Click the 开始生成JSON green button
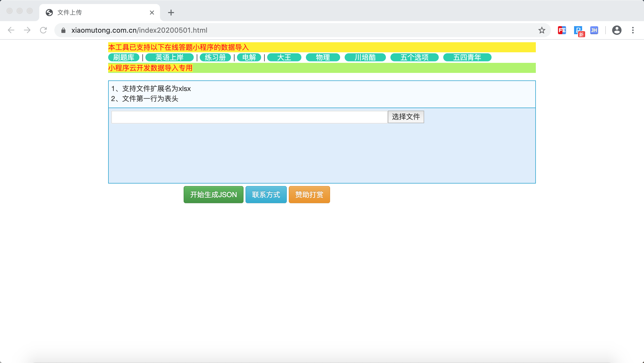Viewport: 644px width, 363px height. (x=213, y=195)
